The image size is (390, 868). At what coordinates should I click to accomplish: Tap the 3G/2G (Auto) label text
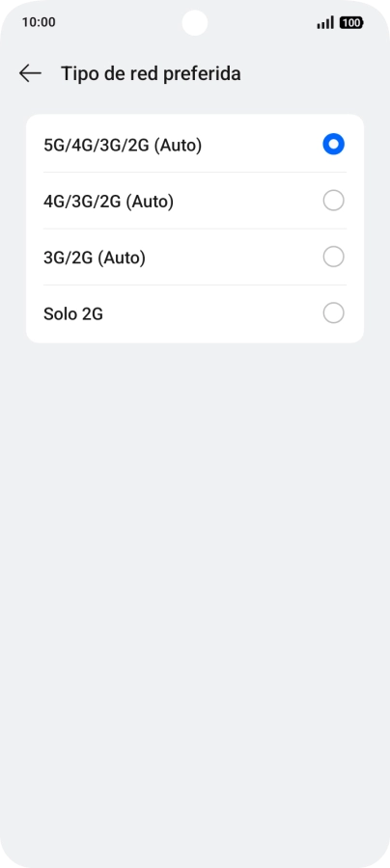[95, 258]
